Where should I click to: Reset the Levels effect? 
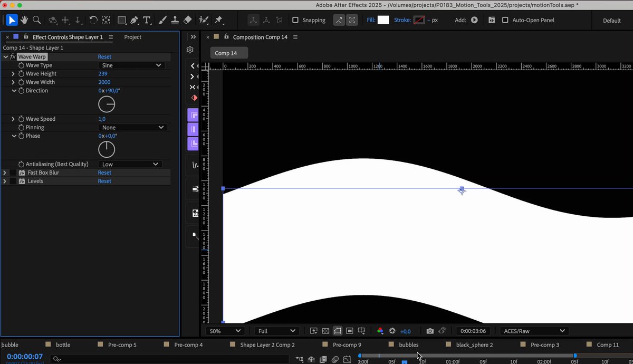coord(104,181)
